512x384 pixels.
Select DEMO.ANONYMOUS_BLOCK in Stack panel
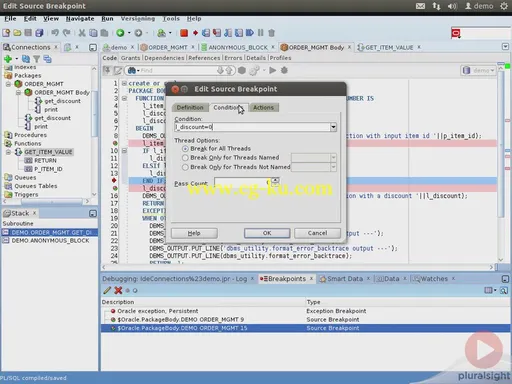coord(50,240)
